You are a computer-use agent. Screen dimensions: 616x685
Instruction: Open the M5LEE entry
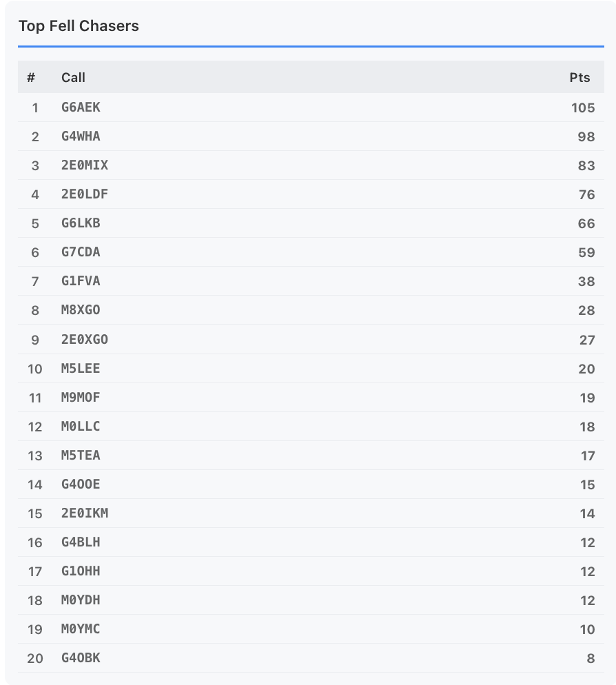(81, 368)
